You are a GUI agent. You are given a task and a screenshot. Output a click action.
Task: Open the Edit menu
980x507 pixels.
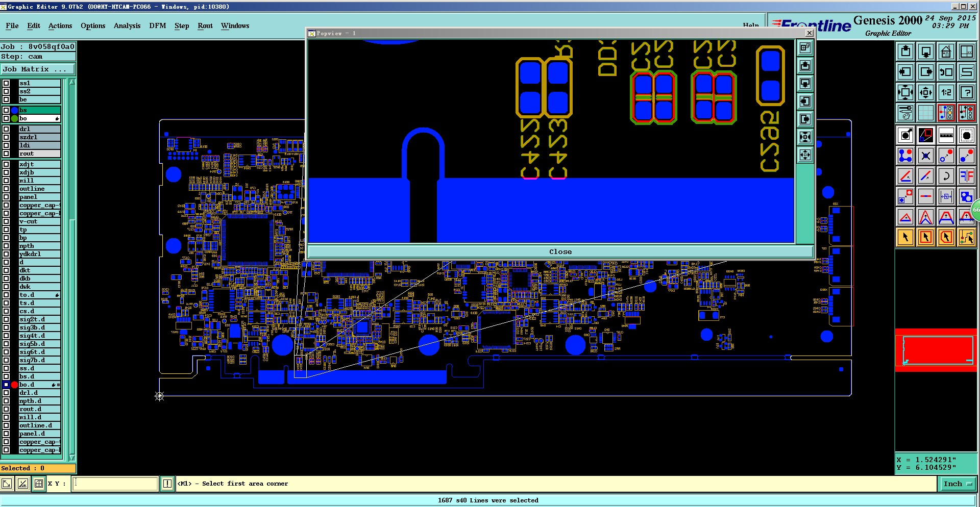[34, 26]
